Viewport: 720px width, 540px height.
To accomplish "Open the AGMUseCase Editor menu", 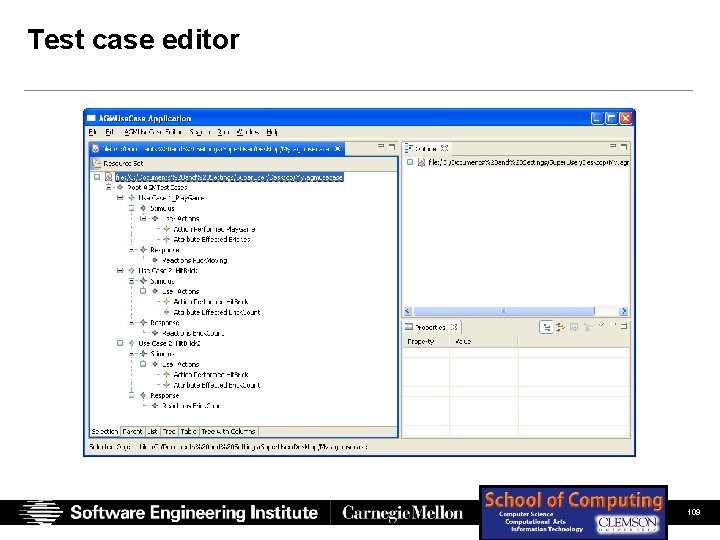I will pos(153,132).
